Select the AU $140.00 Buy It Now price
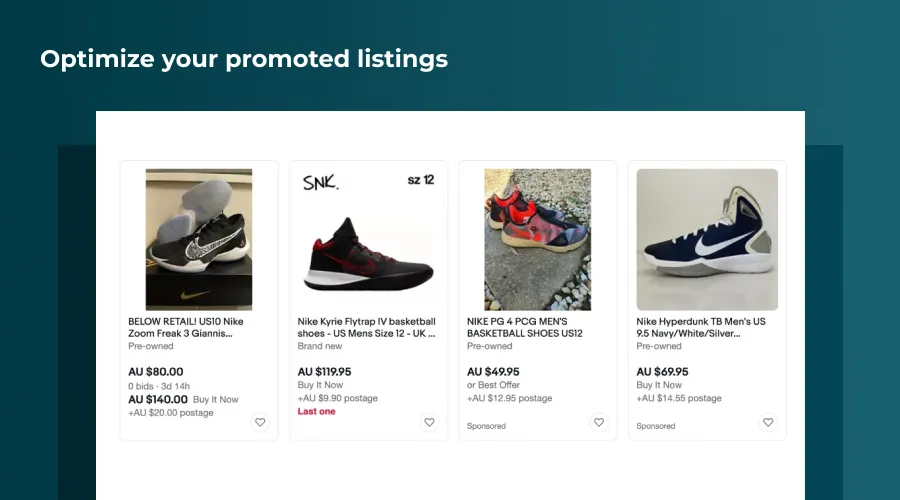 coord(158,398)
